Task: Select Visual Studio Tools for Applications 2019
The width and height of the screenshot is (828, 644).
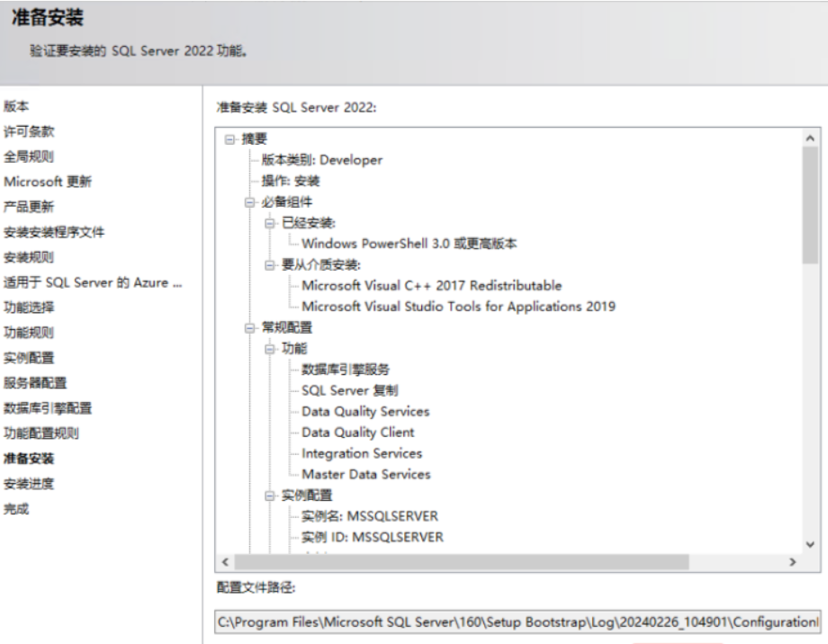Action: click(x=458, y=307)
